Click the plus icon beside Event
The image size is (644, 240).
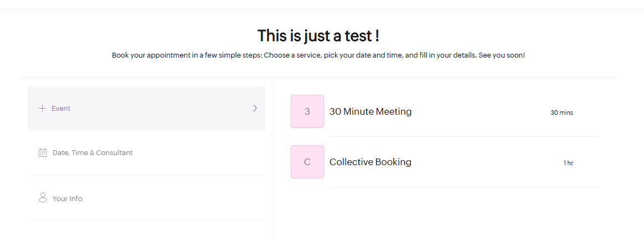[42, 109]
